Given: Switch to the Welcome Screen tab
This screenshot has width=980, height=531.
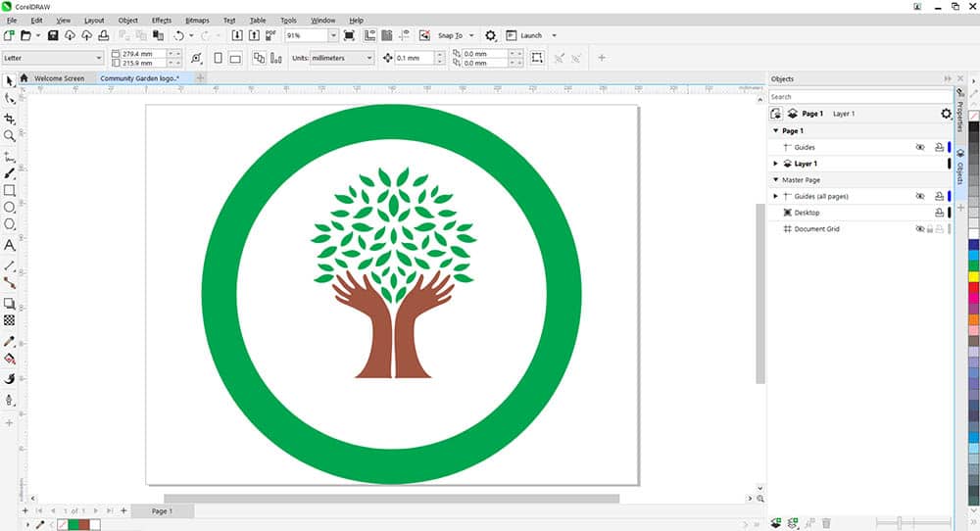Looking at the screenshot, I should coord(59,77).
